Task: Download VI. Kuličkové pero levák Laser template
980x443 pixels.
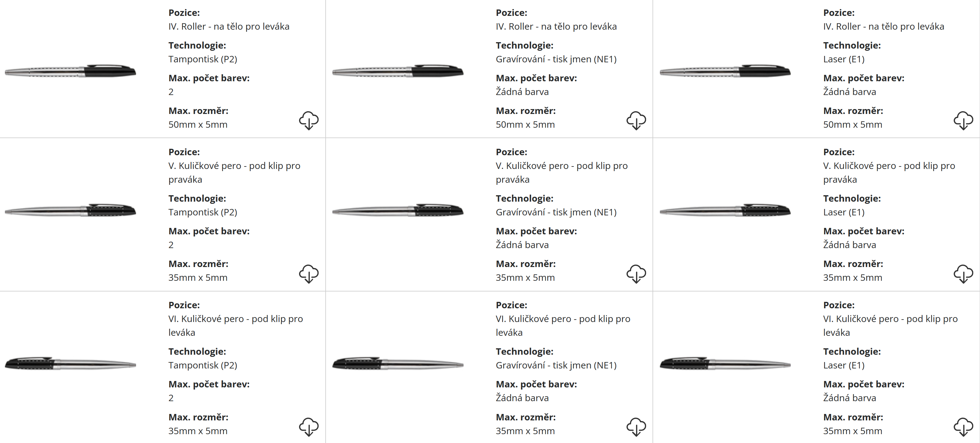Action: (x=963, y=427)
